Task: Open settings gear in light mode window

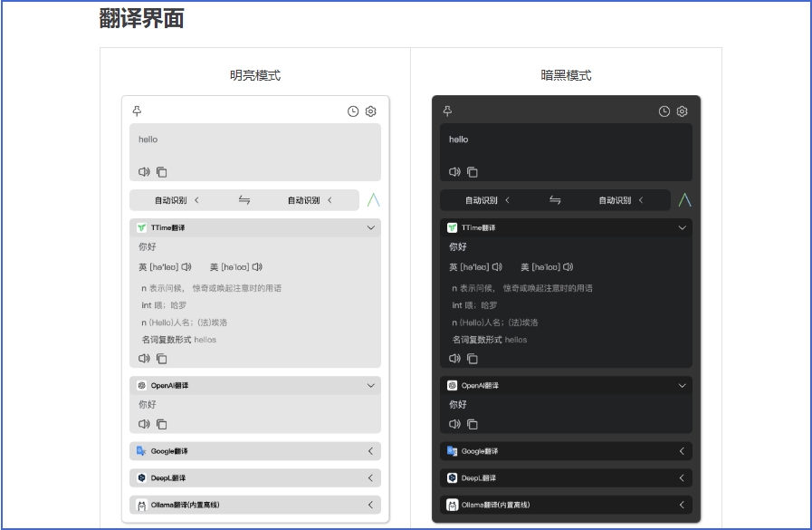Action: [371, 111]
